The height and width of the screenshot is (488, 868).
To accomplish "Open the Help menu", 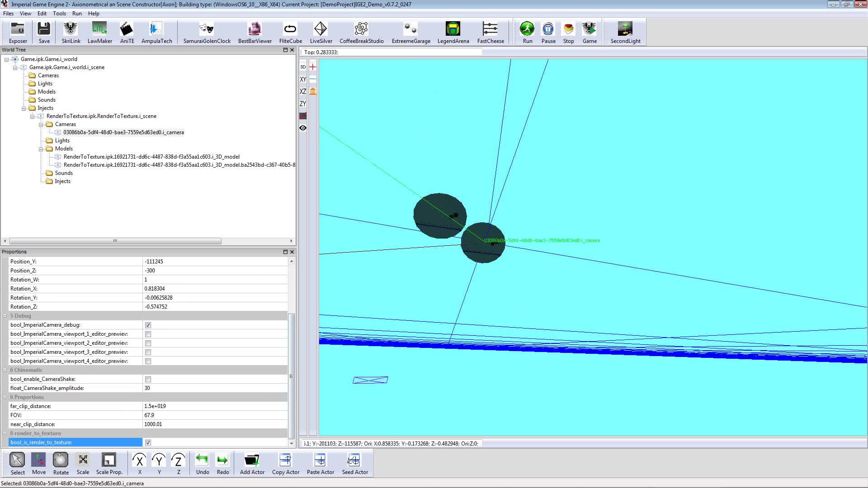I will pos(94,14).
